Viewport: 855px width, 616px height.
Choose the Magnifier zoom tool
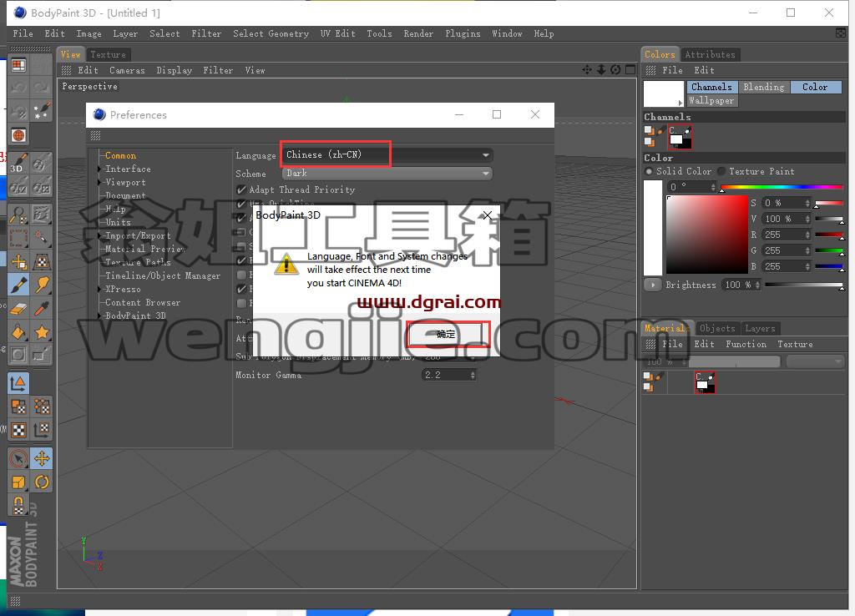tap(18, 215)
